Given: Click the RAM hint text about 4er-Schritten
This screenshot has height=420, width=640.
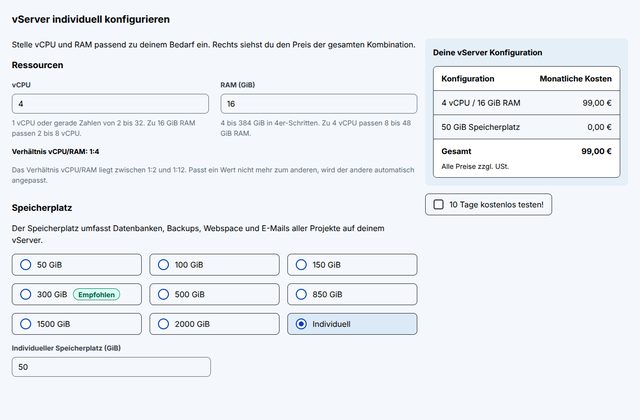Looking at the screenshot, I should tap(316, 128).
